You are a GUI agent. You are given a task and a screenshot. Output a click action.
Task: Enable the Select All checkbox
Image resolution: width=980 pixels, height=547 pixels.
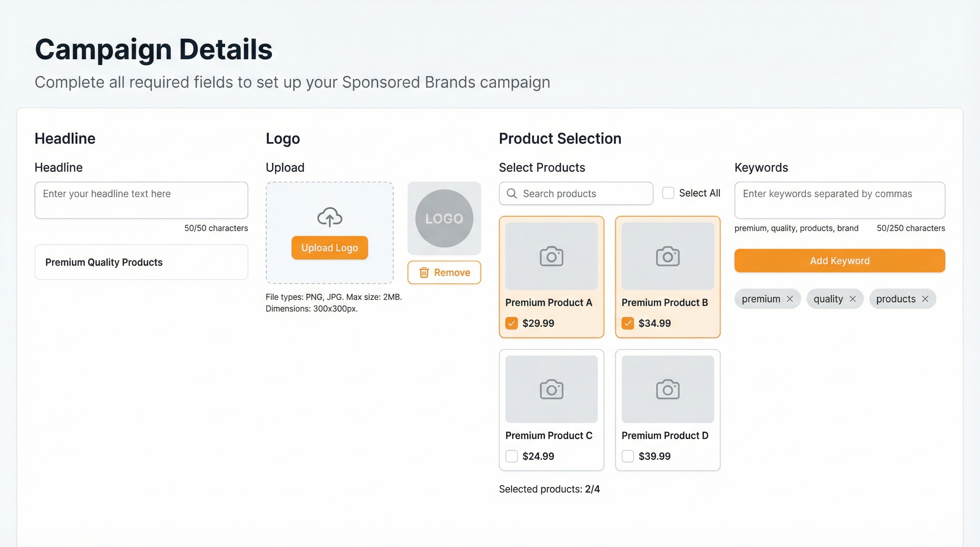[x=668, y=193]
